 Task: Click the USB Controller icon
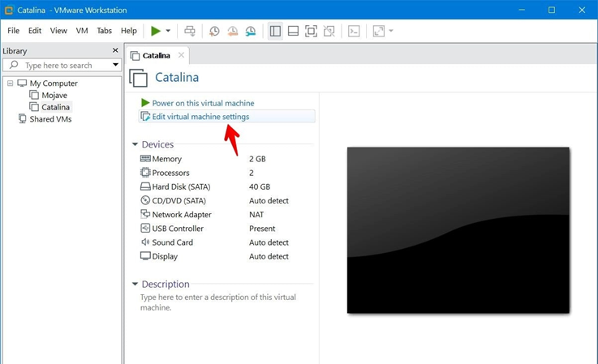click(145, 229)
